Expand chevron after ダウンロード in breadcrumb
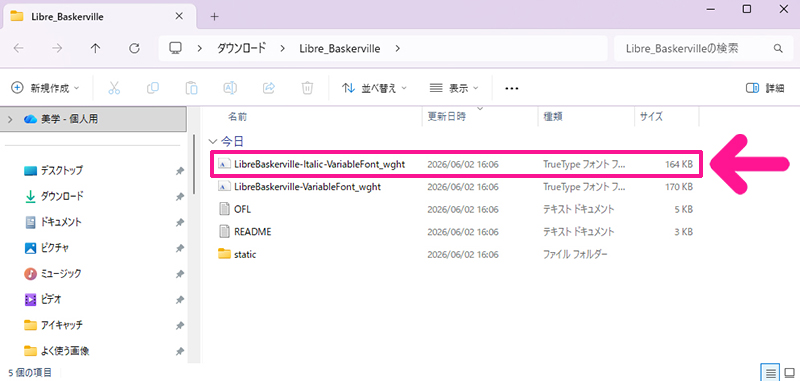The image size is (800, 381). (x=282, y=48)
